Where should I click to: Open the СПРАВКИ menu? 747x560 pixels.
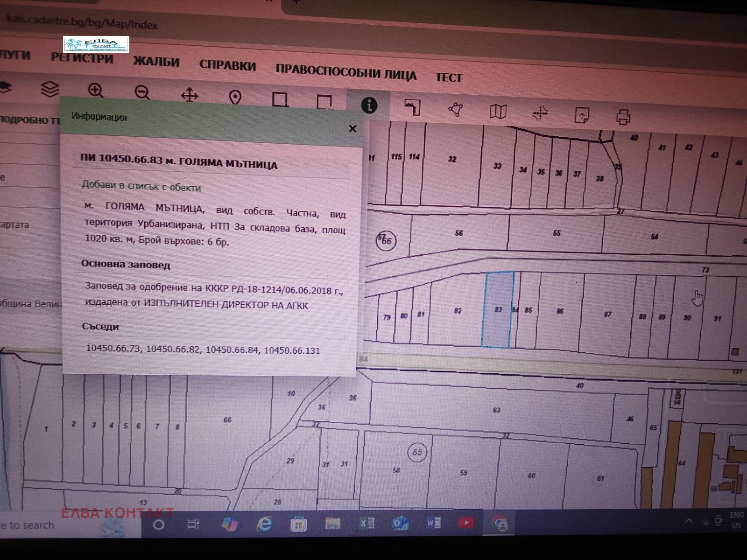pos(227,65)
